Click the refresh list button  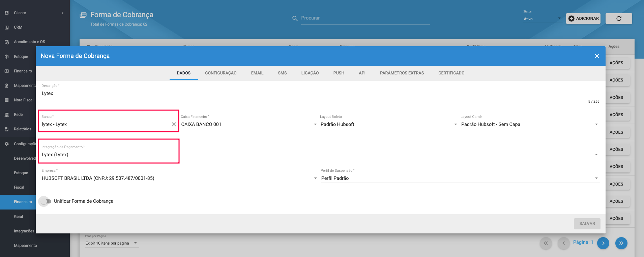pyautogui.click(x=619, y=19)
